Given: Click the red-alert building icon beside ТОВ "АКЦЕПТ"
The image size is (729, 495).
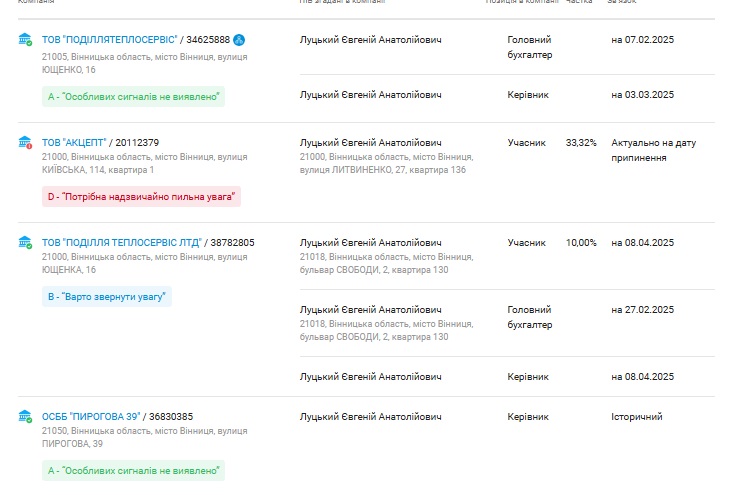Looking at the screenshot, I should [x=25, y=143].
